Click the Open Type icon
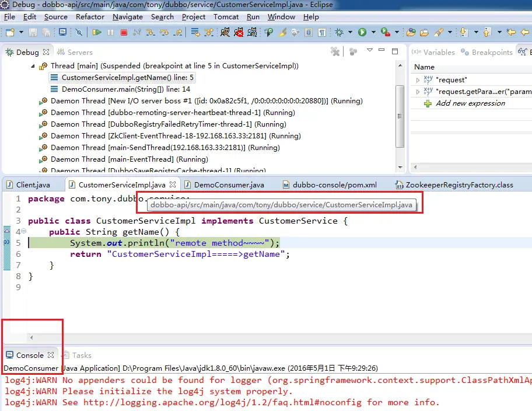 (411, 32)
